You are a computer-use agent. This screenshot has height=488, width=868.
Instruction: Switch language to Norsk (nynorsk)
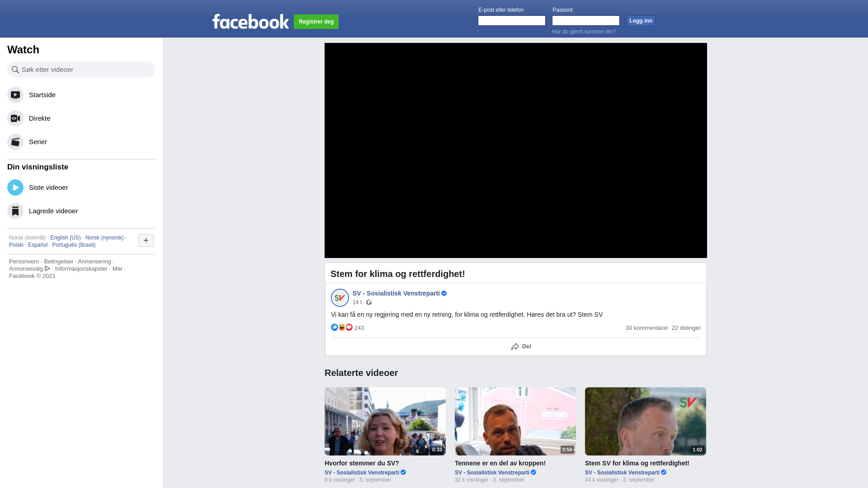tap(104, 238)
